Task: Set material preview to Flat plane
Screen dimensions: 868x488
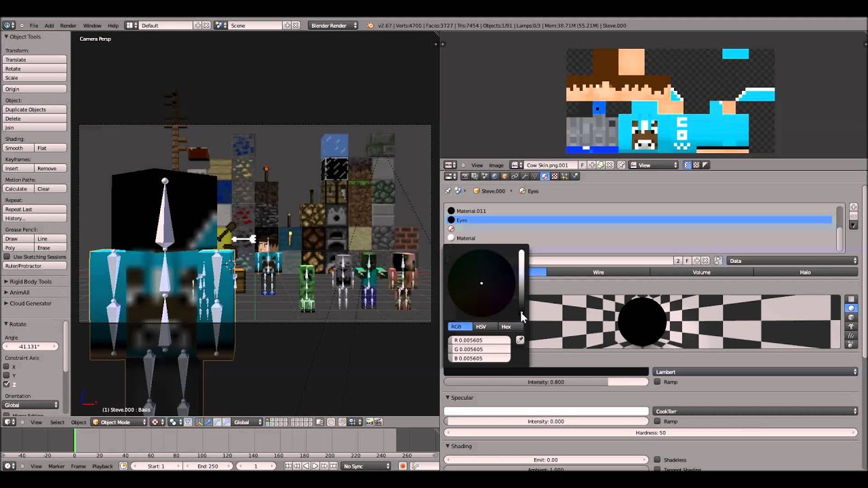Action: pyautogui.click(x=851, y=300)
